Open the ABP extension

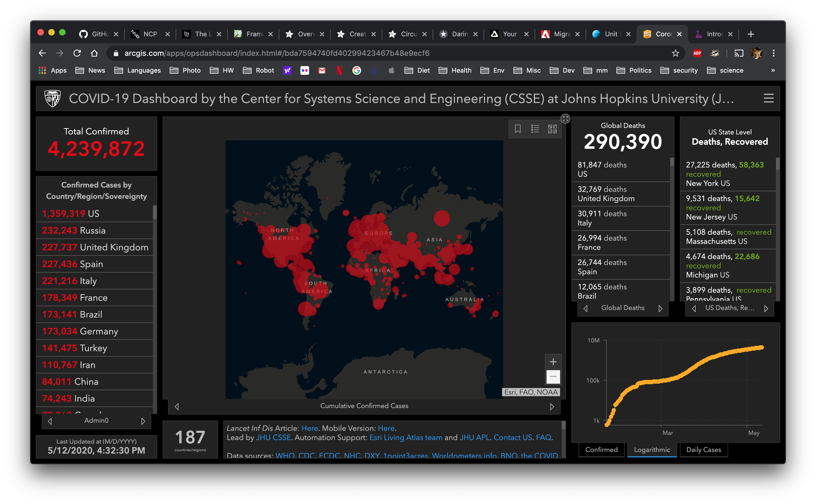click(697, 53)
